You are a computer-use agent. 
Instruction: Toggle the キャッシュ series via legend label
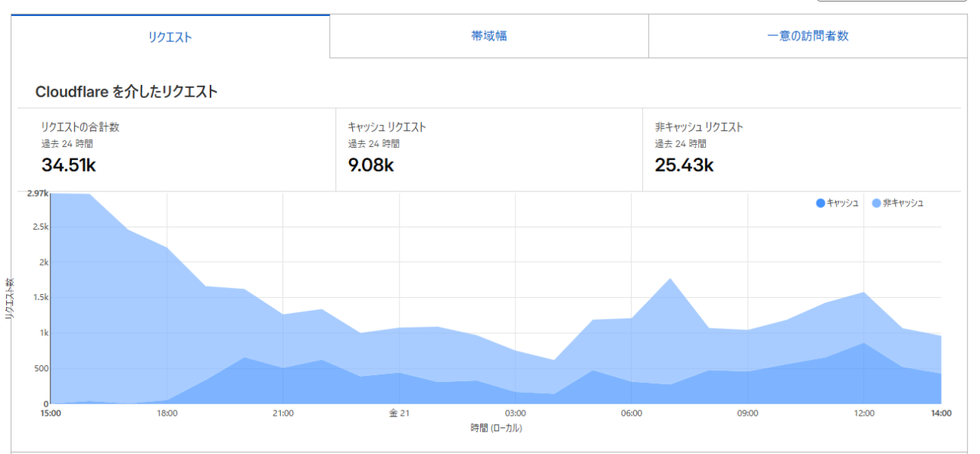[842, 203]
